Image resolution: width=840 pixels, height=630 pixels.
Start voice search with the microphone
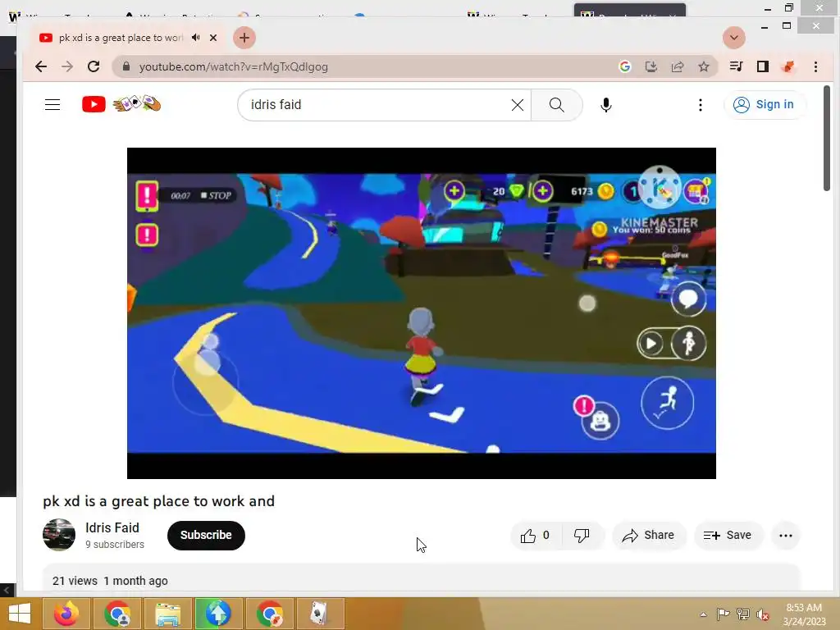pyautogui.click(x=606, y=105)
